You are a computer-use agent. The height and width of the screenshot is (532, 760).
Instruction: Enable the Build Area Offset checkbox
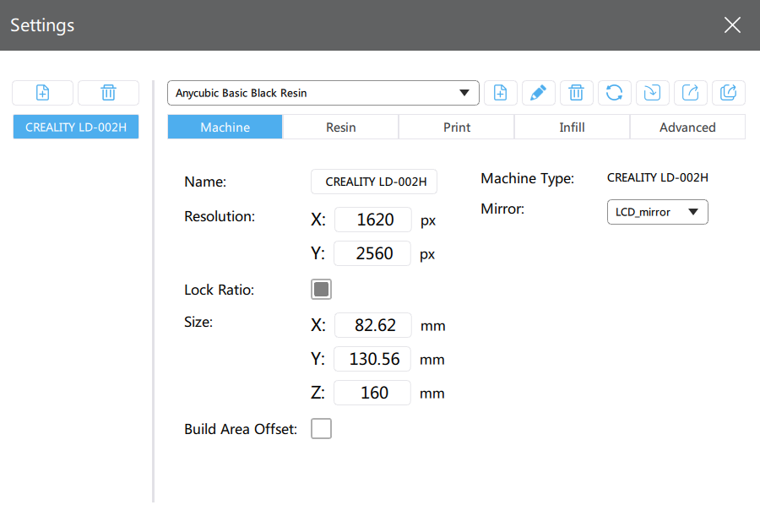[x=322, y=429]
